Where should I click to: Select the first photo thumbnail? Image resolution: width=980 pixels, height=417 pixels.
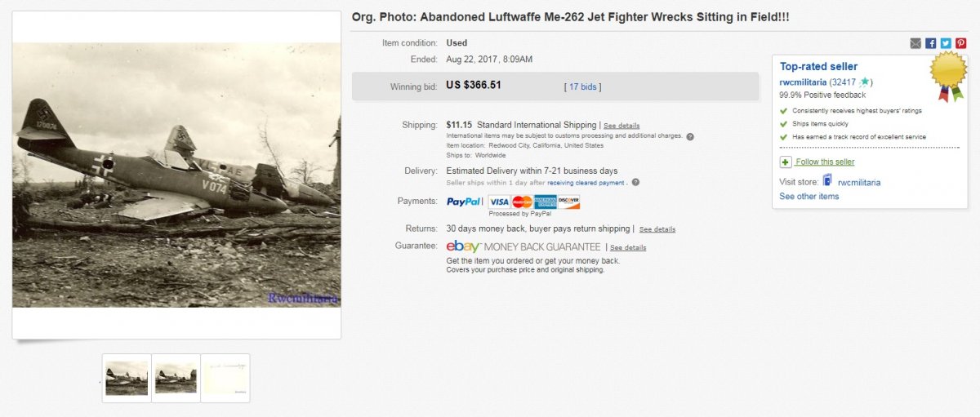click(127, 378)
